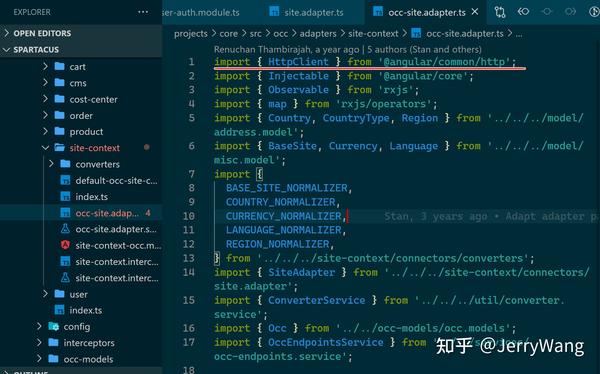Viewport: 600px width, 374px height.
Task: Expand the user folder chevron
Action: (x=46, y=294)
